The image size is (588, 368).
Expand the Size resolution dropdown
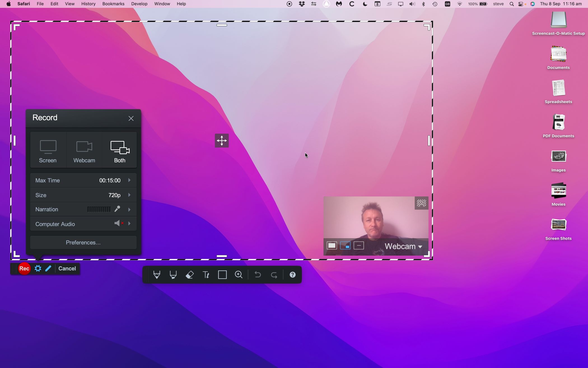129,195
